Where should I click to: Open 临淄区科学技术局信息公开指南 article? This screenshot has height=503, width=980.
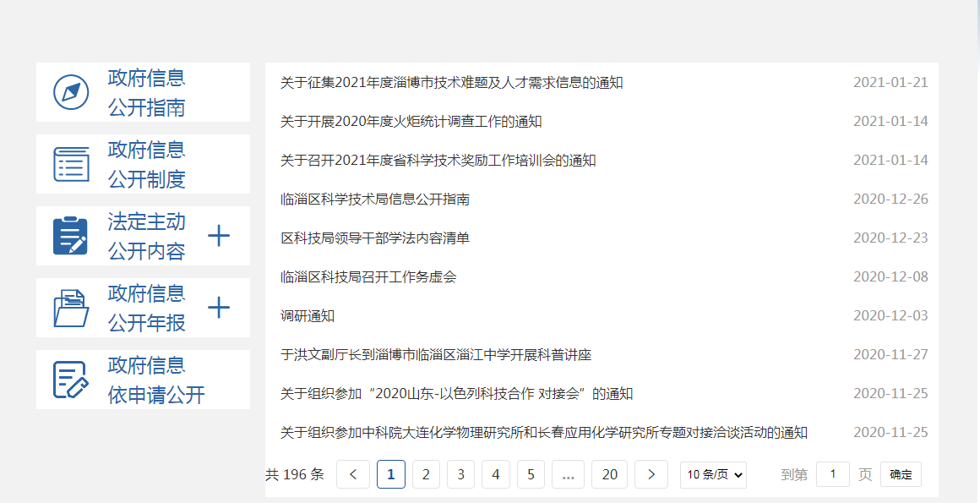pyautogui.click(x=375, y=200)
